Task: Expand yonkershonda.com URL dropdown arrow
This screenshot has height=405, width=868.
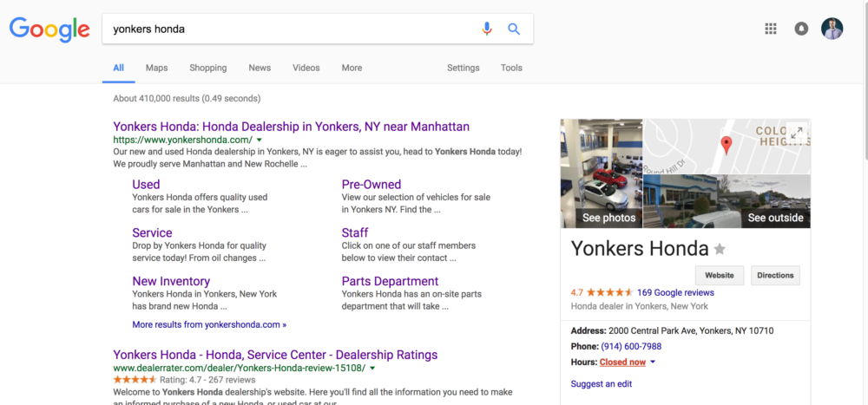Action: click(x=259, y=140)
